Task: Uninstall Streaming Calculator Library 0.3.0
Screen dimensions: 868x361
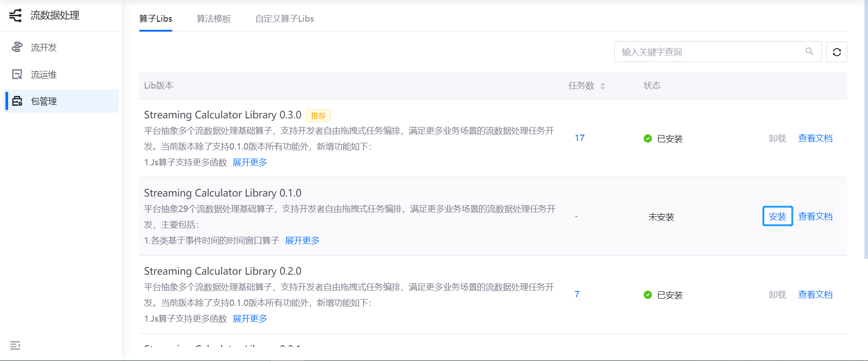Action: click(778, 138)
